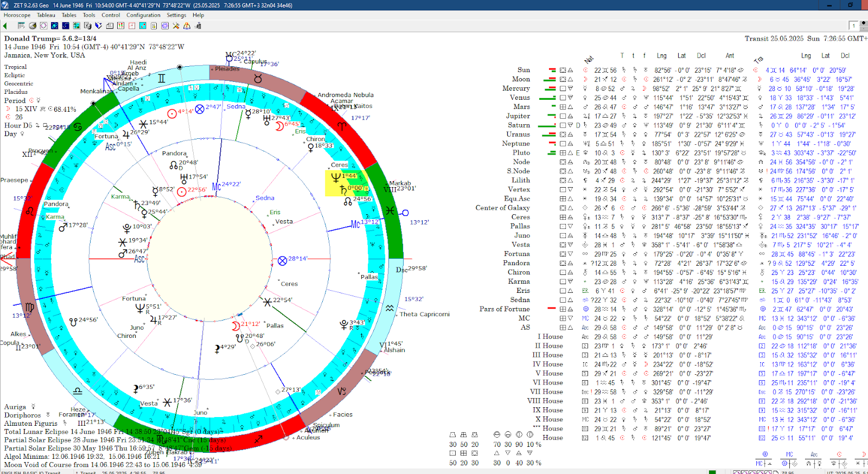Image resolution: width=868 pixels, height=474 pixels.
Task: Open the Tableau menu
Action: pos(46,15)
